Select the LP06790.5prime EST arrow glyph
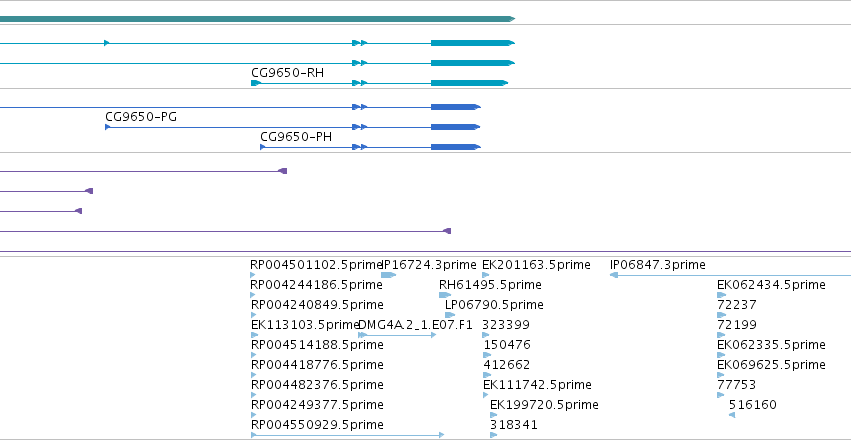851x440 pixels. (450, 315)
